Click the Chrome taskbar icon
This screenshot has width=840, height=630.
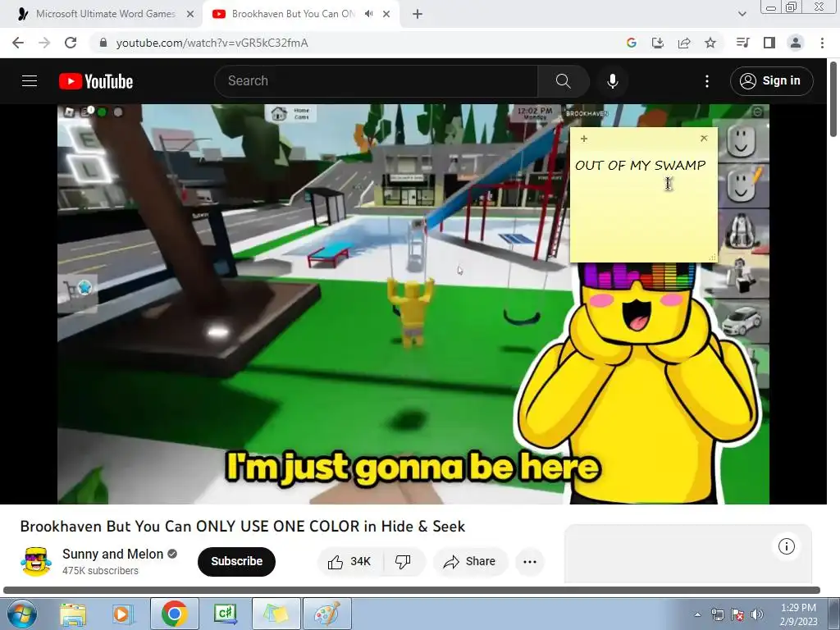tap(174, 614)
